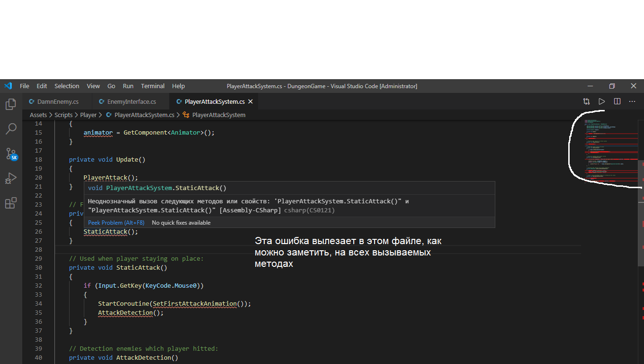Viewport: 644px width, 364px height.
Task: Click csharp(CS0121) error code in popup
Action: [309, 210]
